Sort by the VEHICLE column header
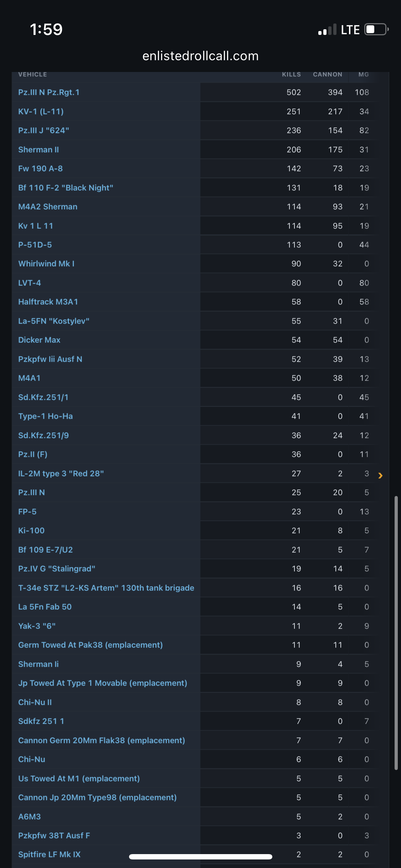The width and height of the screenshot is (401, 868). tap(32, 74)
